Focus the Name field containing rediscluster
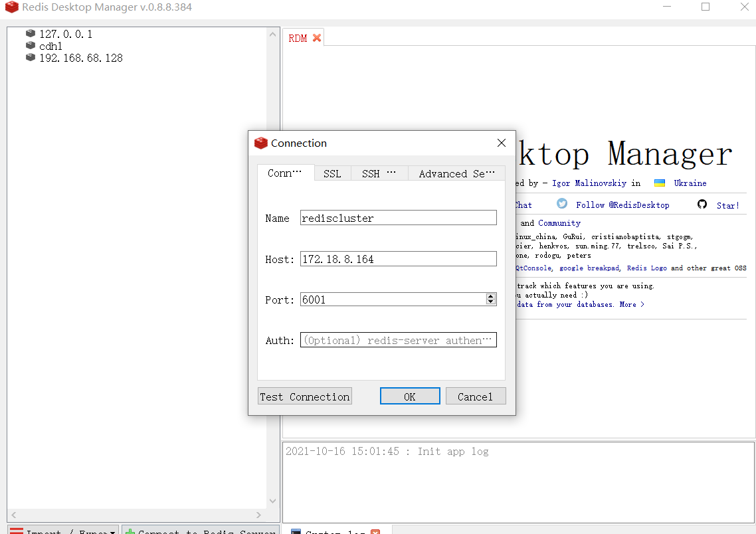 [x=398, y=218]
